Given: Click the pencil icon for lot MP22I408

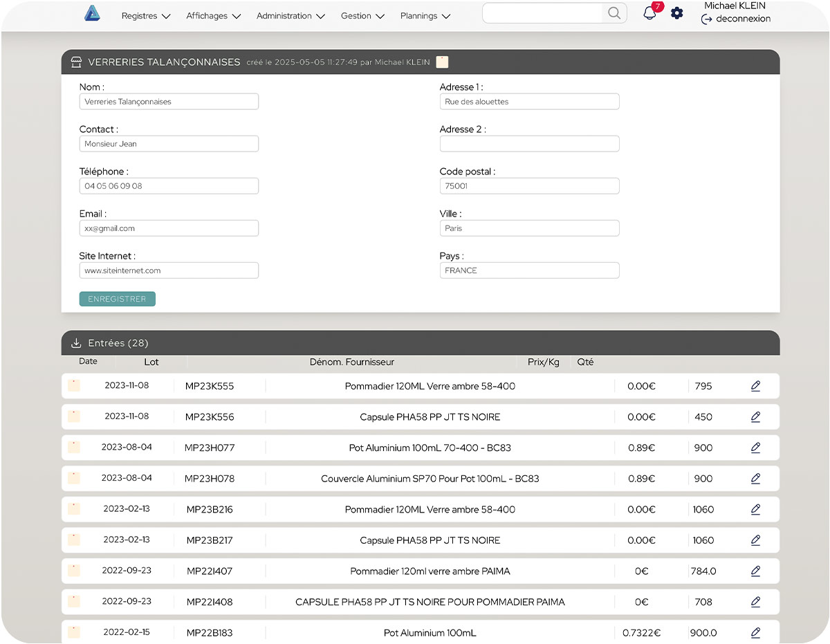Looking at the screenshot, I should 755,602.
